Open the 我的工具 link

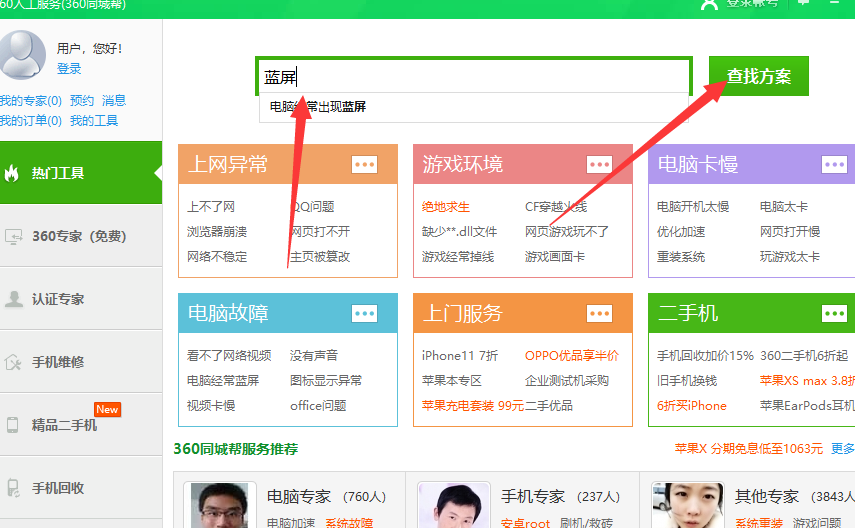click(94, 121)
